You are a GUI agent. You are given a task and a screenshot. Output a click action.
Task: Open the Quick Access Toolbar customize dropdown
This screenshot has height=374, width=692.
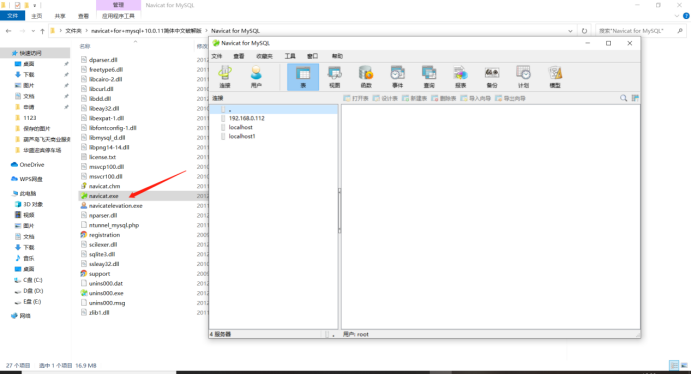point(35,5)
